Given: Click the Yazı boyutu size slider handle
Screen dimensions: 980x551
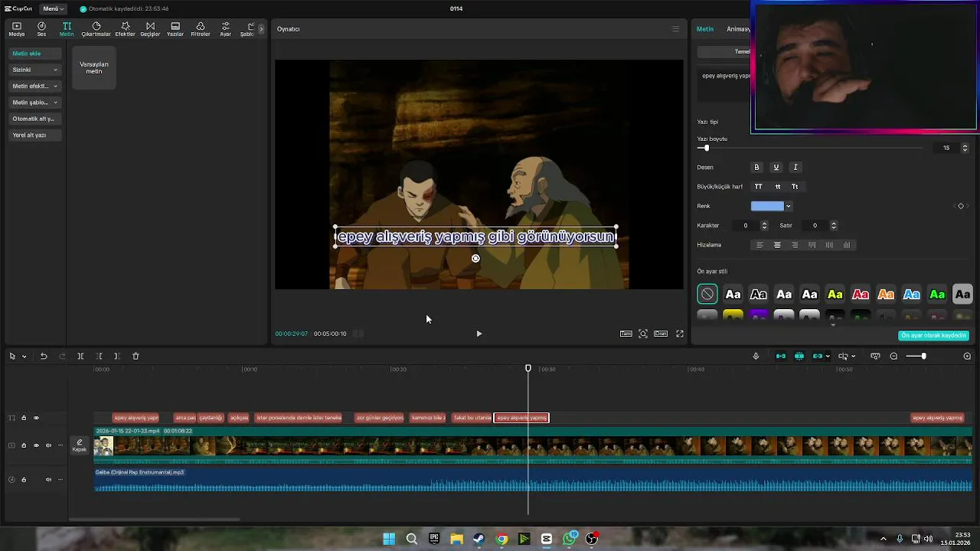Looking at the screenshot, I should (706, 148).
